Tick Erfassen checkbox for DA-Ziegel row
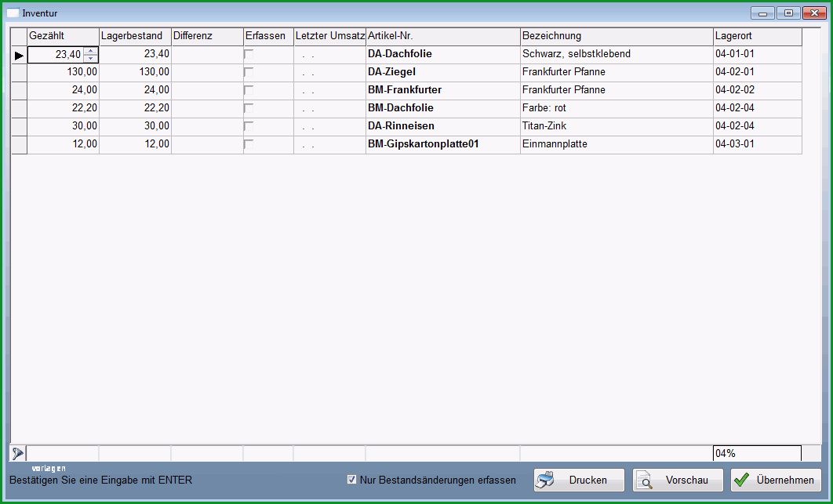The width and height of the screenshot is (833, 504). (x=249, y=72)
